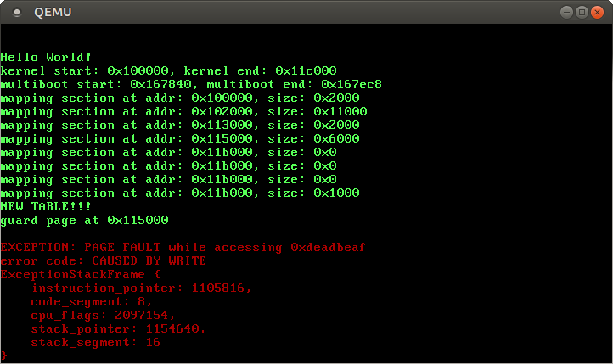Close the QEMU window
This screenshot has height=364, width=613.
597,12
